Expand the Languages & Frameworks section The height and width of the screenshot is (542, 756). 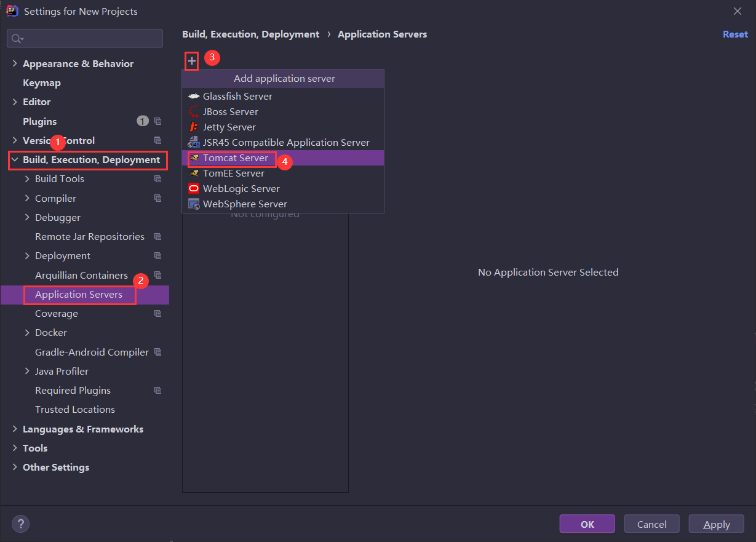pos(15,429)
